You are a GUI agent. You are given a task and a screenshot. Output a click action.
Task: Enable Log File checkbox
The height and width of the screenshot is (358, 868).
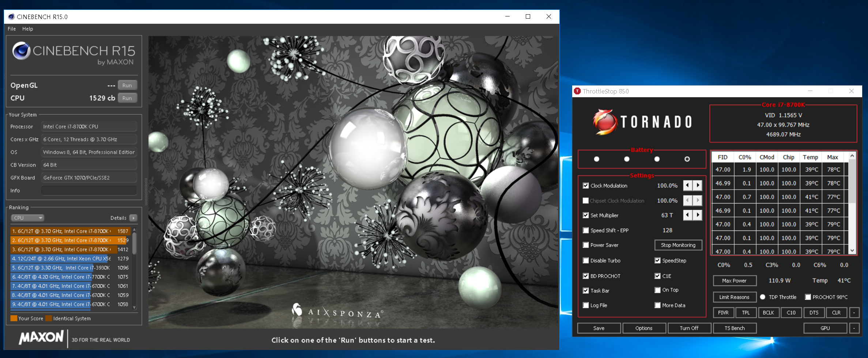pyautogui.click(x=586, y=305)
